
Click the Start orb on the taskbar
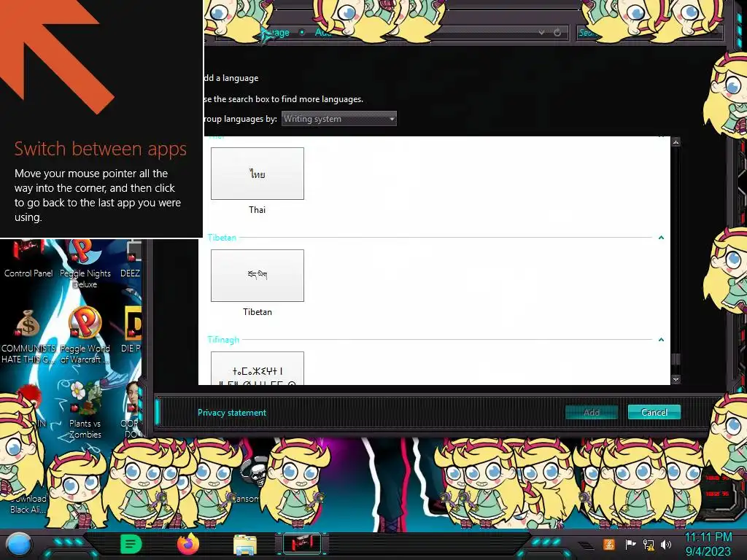point(19,544)
